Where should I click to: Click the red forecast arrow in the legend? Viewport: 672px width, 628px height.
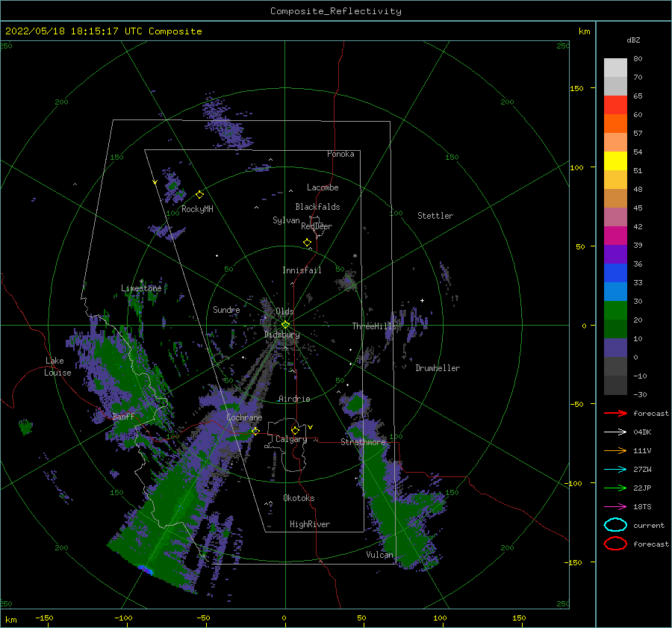(x=615, y=413)
